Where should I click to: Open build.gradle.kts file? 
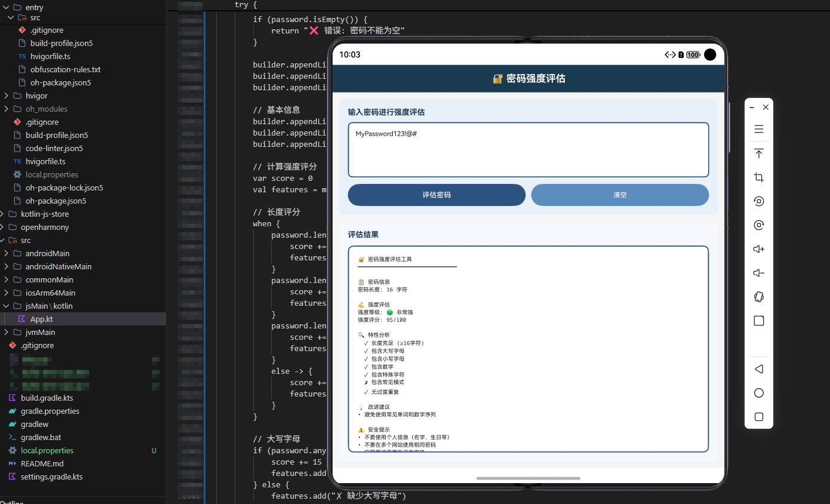tap(47, 398)
